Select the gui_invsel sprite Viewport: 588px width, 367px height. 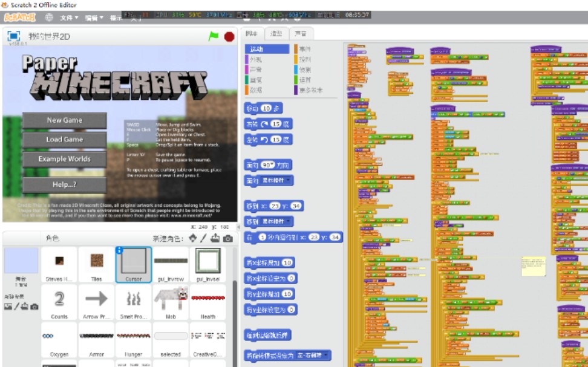(207, 265)
